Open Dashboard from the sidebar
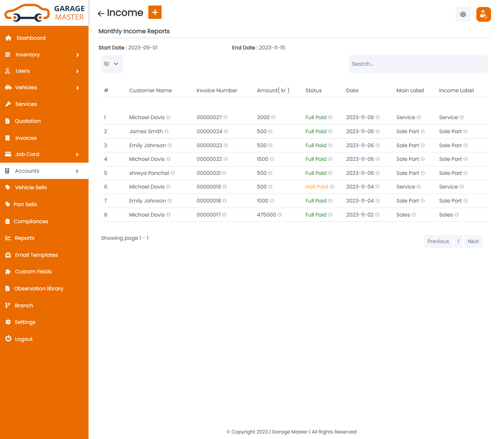 coord(31,38)
